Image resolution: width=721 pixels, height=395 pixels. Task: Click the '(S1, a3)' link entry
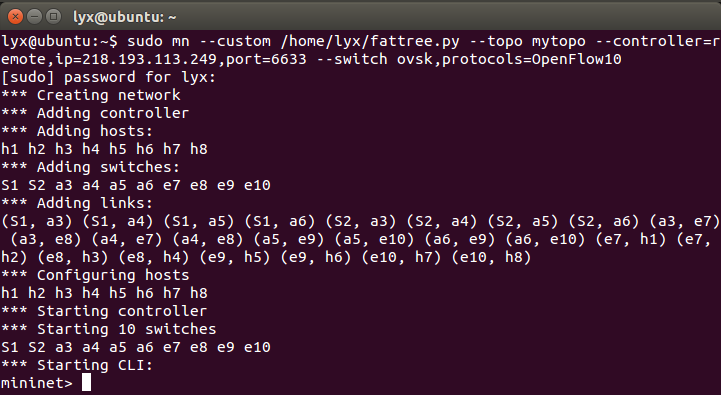click(37, 221)
